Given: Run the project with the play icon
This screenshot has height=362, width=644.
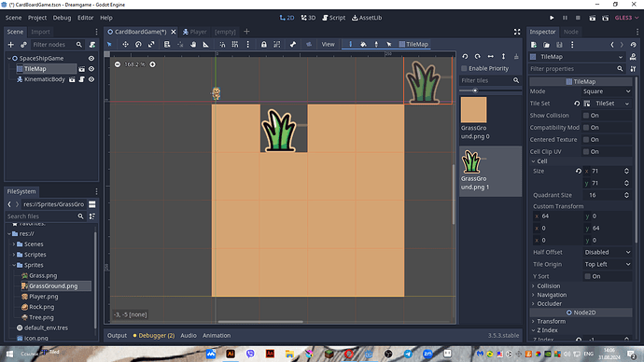Looking at the screenshot, I should 552,18.
